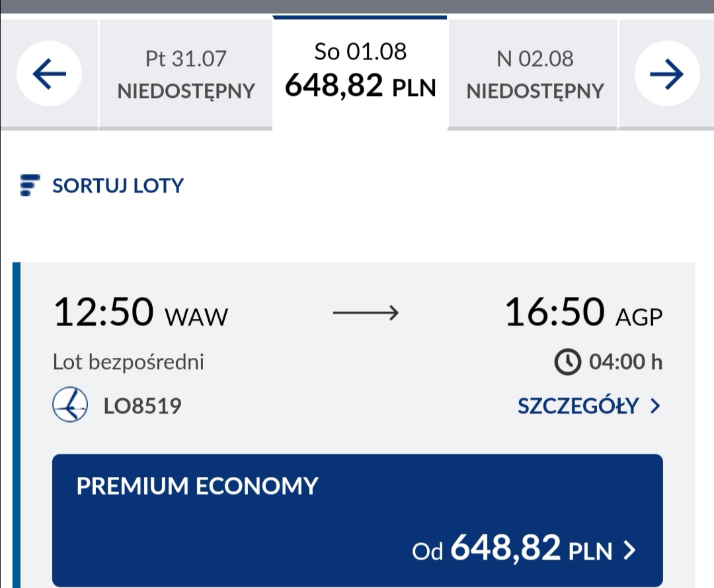This screenshot has height=588, width=714.
Task: Click the Od 648,82 PLN fare price
Action: pyautogui.click(x=512, y=548)
